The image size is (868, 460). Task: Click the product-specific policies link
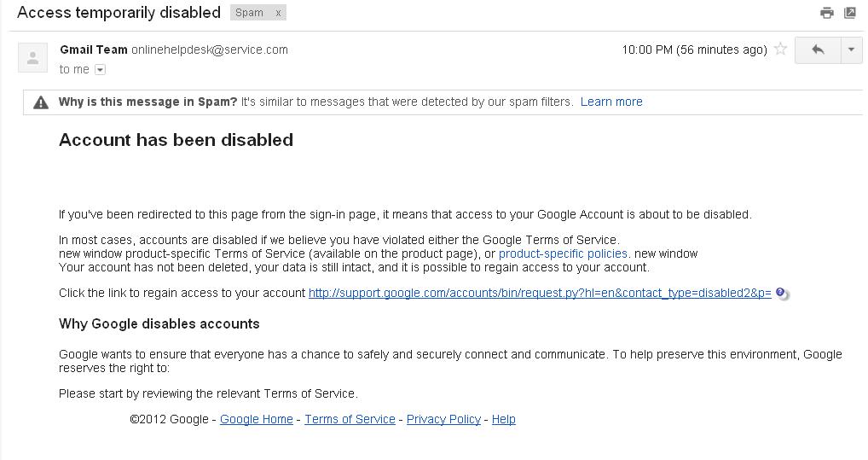tap(563, 253)
